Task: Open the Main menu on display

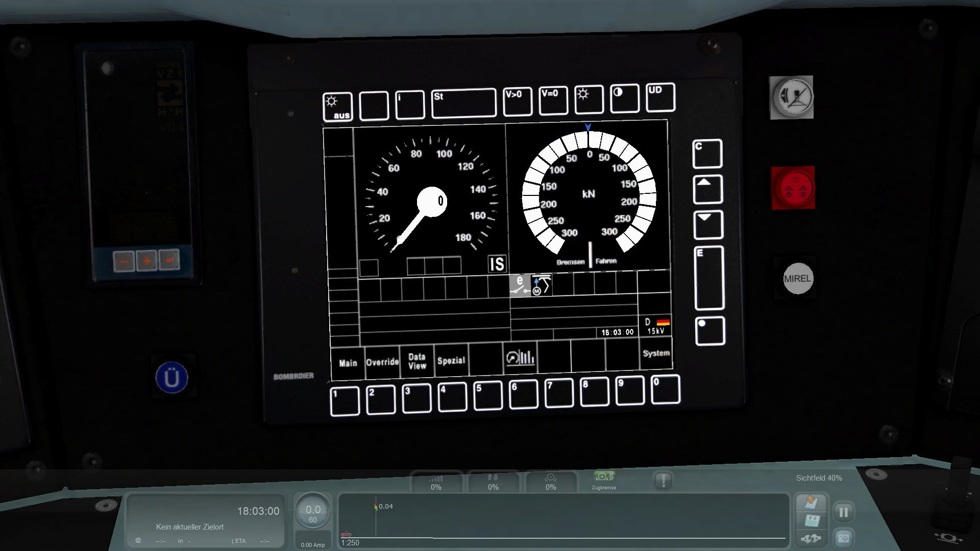Action: pyautogui.click(x=348, y=363)
